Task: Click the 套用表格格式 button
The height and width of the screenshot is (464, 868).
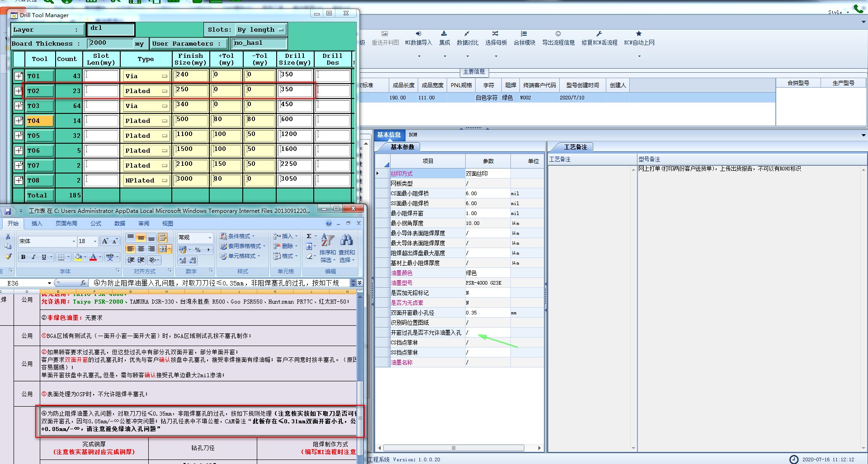Action: pyautogui.click(x=242, y=246)
